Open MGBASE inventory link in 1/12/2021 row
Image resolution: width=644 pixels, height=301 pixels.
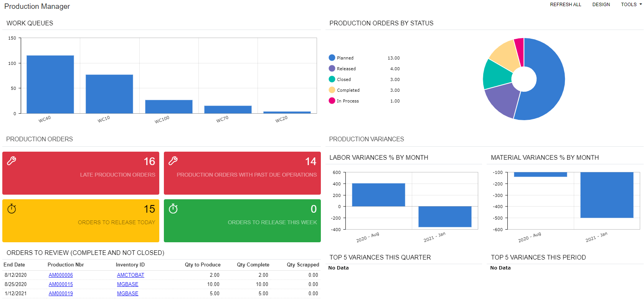click(x=127, y=293)
